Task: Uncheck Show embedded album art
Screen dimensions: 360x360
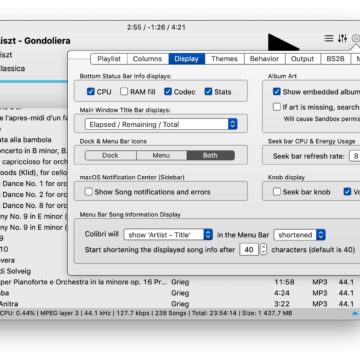Action: pyautogui.click(x=277, y=92)
